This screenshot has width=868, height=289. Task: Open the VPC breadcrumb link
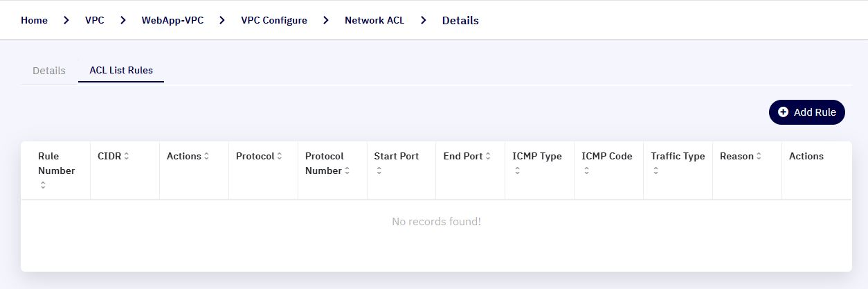[x=95, y=20]
